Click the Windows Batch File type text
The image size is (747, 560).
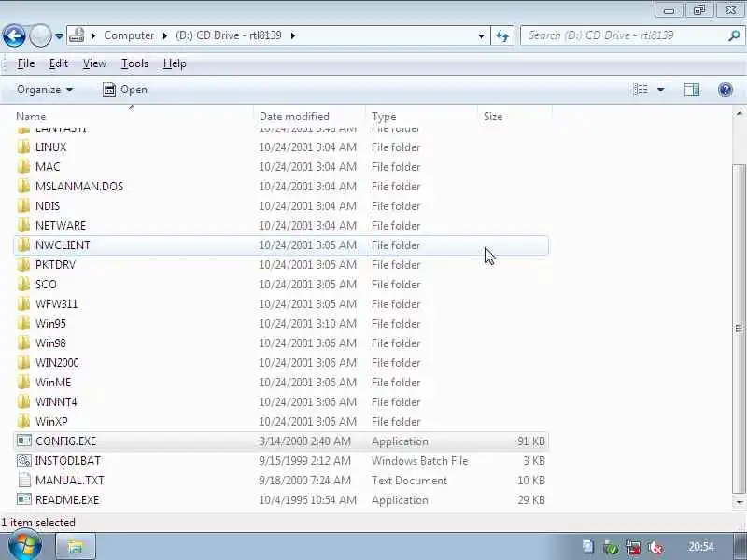click(x=419, y=461)
